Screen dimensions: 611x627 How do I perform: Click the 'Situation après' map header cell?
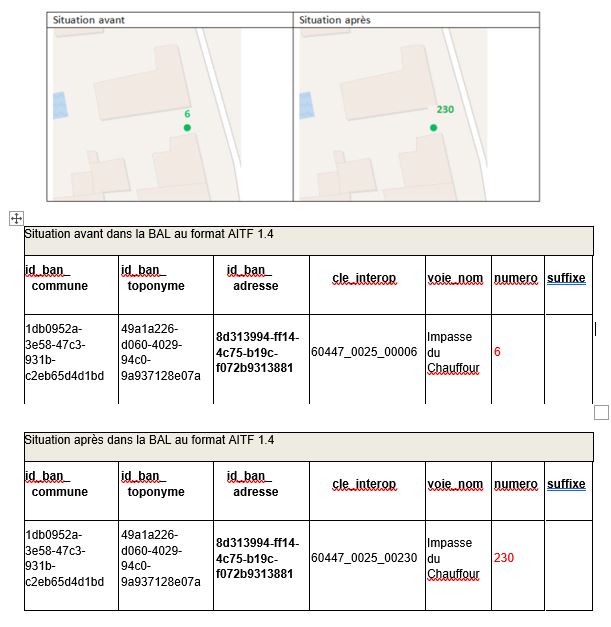[418, 20]
